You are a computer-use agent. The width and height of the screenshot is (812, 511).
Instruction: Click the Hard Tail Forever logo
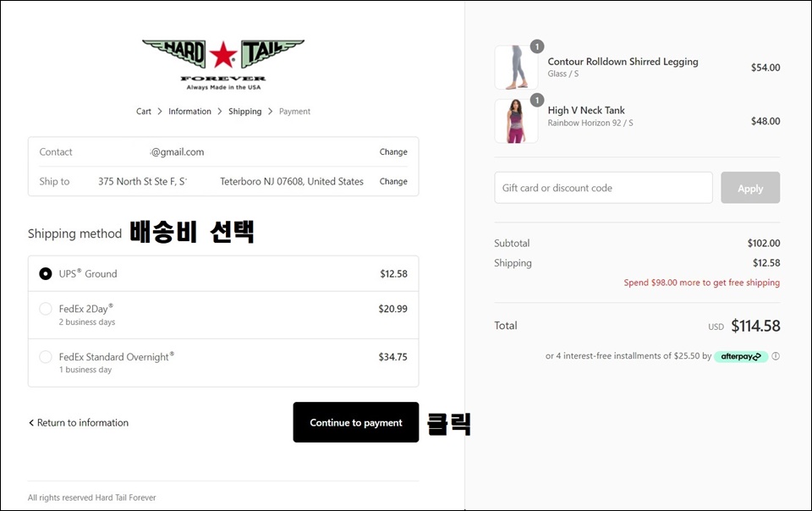click(223, 64)
